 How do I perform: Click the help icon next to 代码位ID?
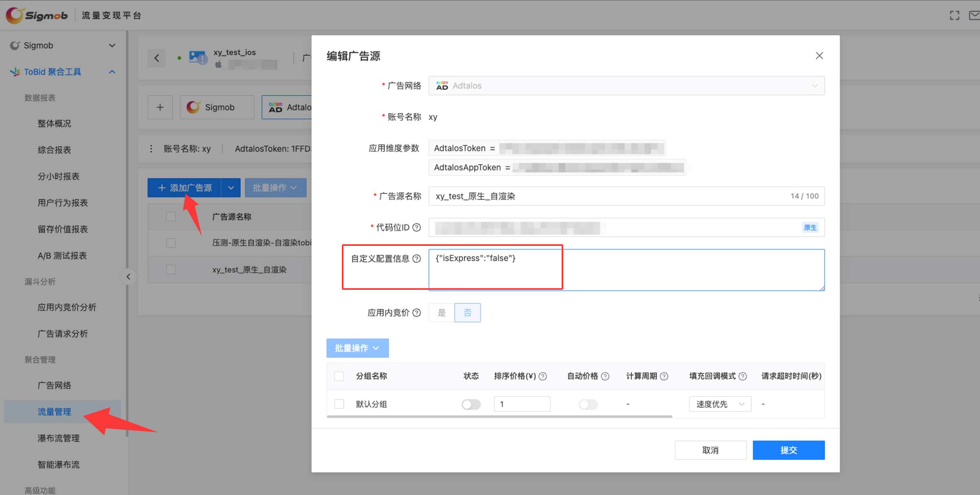[x=416, y=227]
